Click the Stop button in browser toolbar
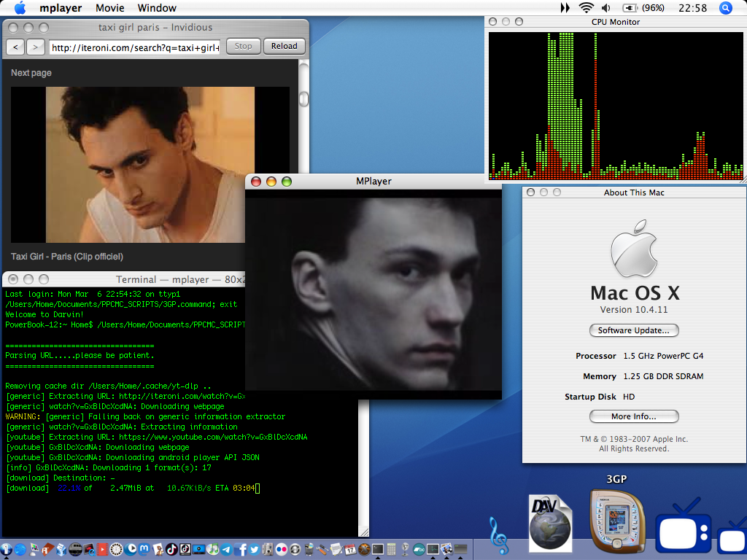The width and height of the screenshot is (747, 560). click(243, 46)
